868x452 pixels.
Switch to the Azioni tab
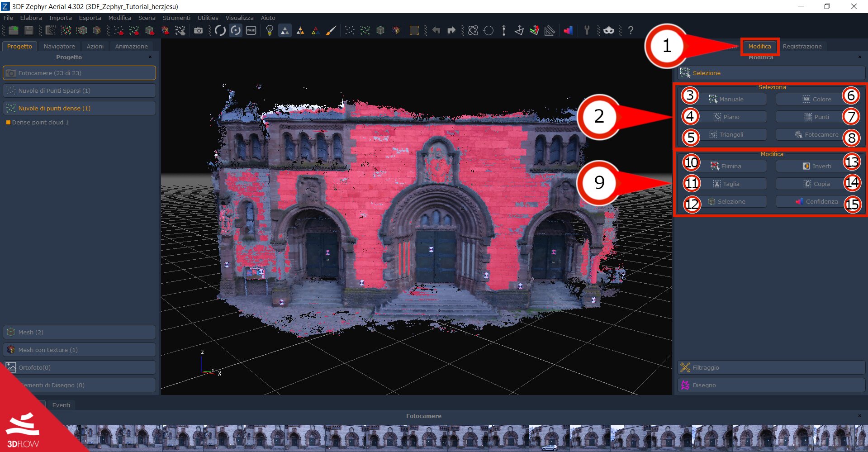click(95, 46)
